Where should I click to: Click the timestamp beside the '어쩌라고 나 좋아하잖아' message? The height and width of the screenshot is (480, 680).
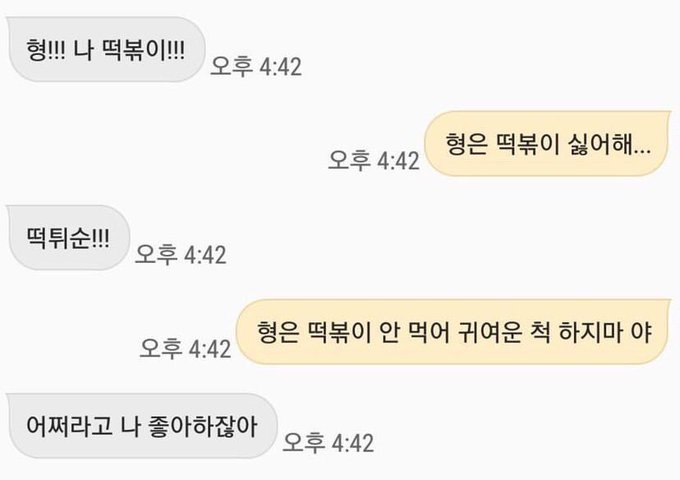coord(328,443)
